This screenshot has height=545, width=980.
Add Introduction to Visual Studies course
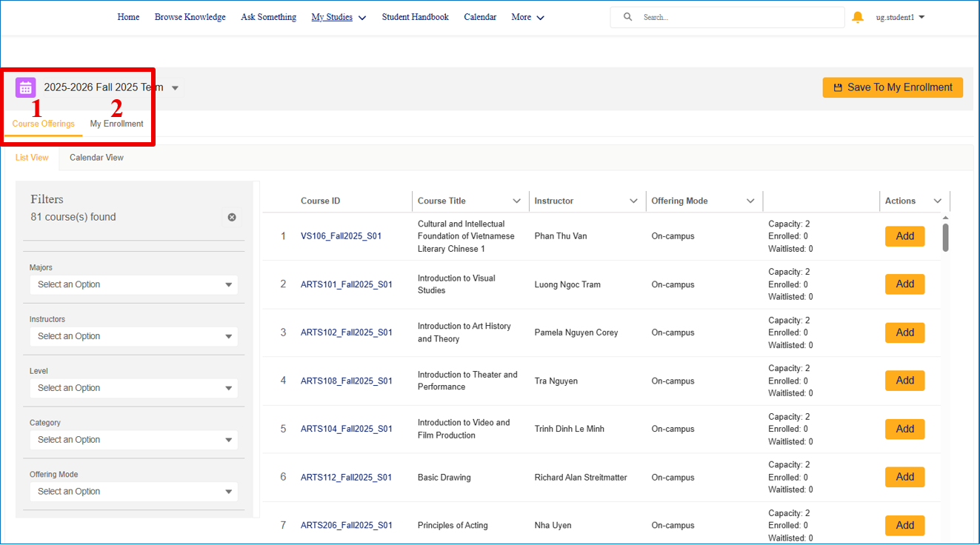pos(905,284)
